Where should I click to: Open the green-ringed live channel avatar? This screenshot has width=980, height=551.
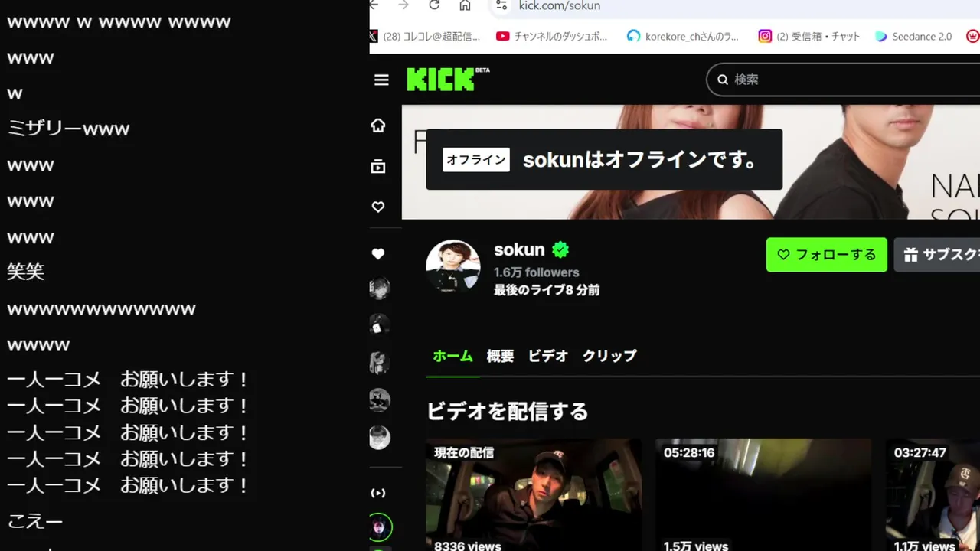pyautogui.click(x=380, y=527)
